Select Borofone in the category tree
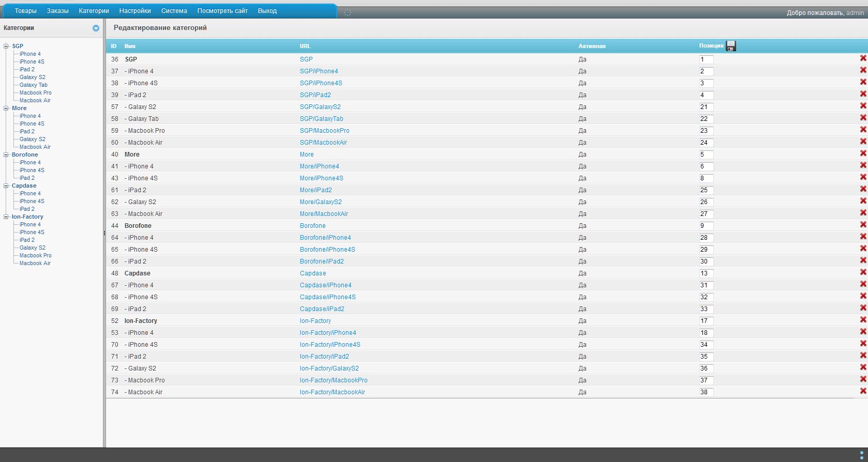868x462 pixels. [x=25, y=155]
